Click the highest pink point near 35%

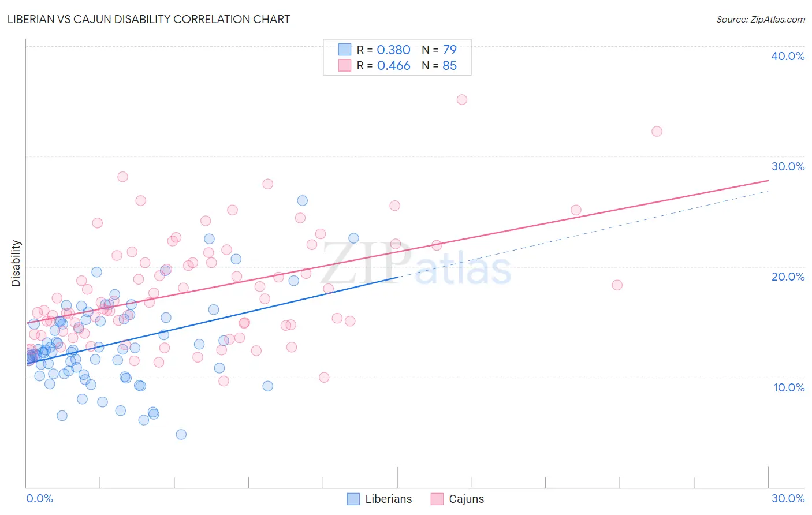(462, 99)
